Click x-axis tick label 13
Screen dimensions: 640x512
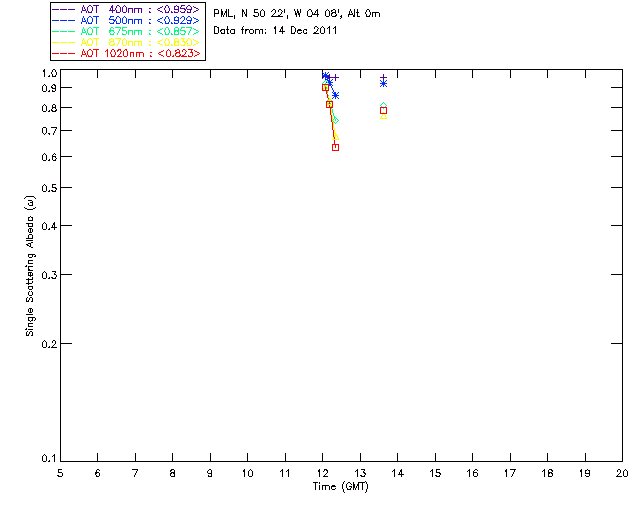tap(360, 473)
